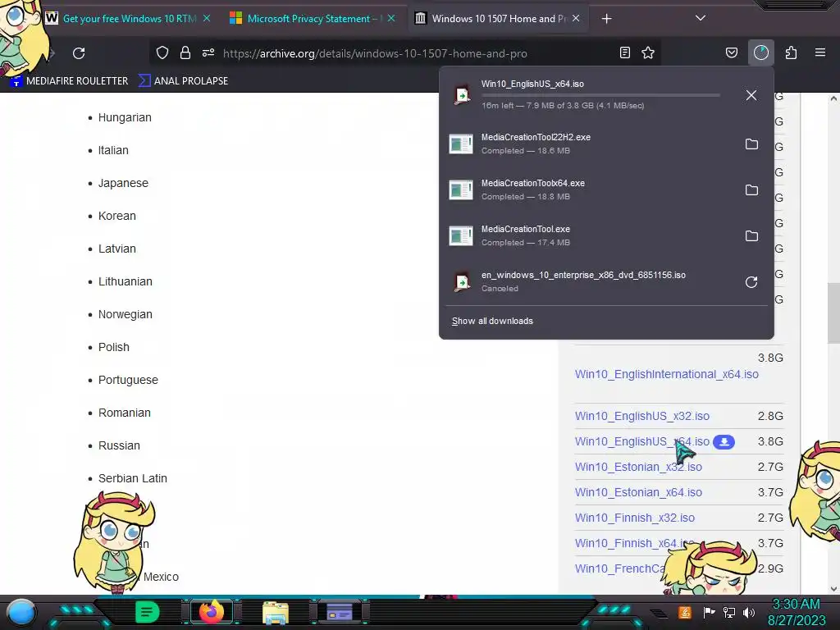Close the Get your free Windows 10 tab
The height and width of the screenshot is (630, 840).
tap(207, 18)
